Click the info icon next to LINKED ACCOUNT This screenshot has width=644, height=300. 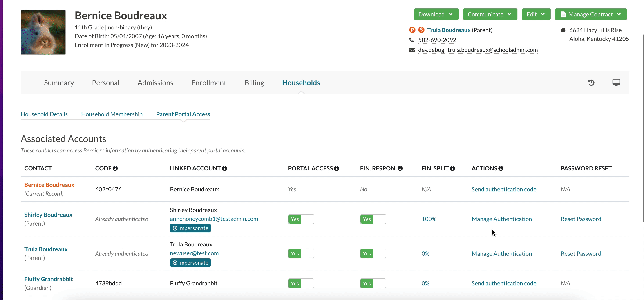(x=224, y=168)
